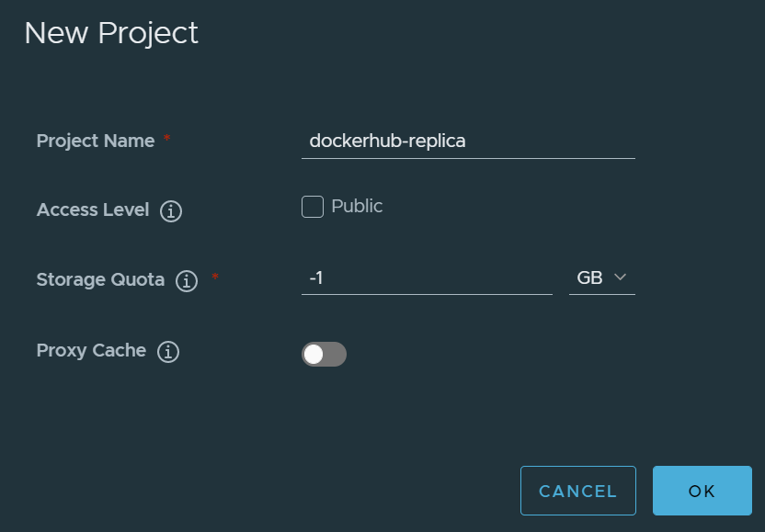Click the Project Name label
The width and height of the screenshot is (765, 532).
[96, 141]
